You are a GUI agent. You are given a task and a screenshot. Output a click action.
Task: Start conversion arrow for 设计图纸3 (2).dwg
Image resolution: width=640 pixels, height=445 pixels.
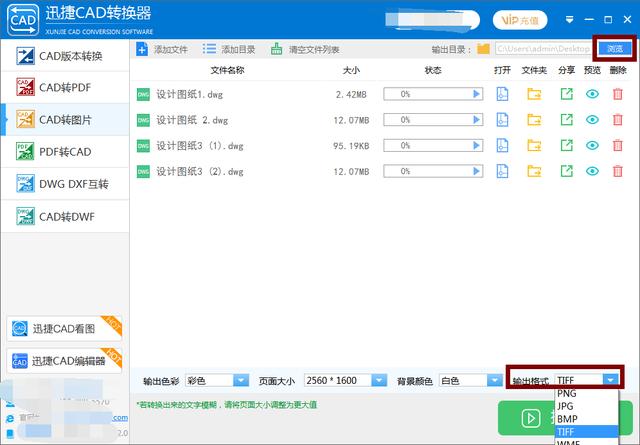coord(476,171)
